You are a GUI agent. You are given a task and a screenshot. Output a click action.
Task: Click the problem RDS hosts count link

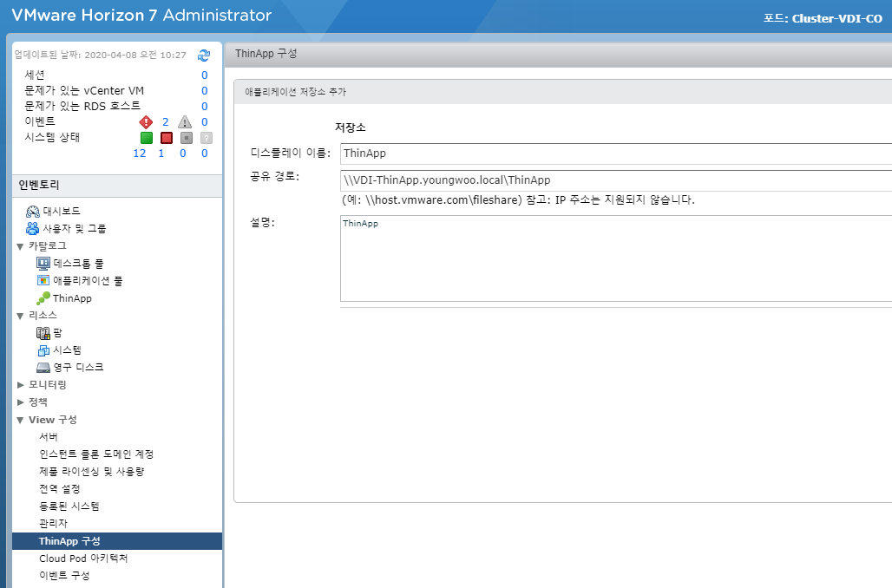point(204,107)
